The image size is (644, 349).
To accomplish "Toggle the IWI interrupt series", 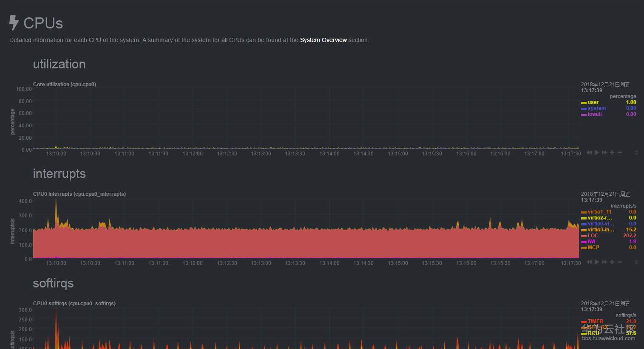I will (591, 242).
